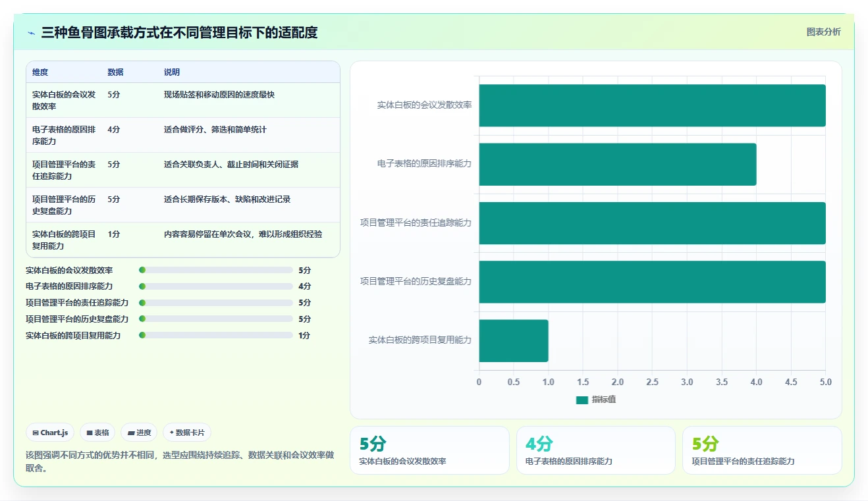This screenshot has height=501, width=868.
Task: Click the 指标值 legend text
Action: pos(604,400)
